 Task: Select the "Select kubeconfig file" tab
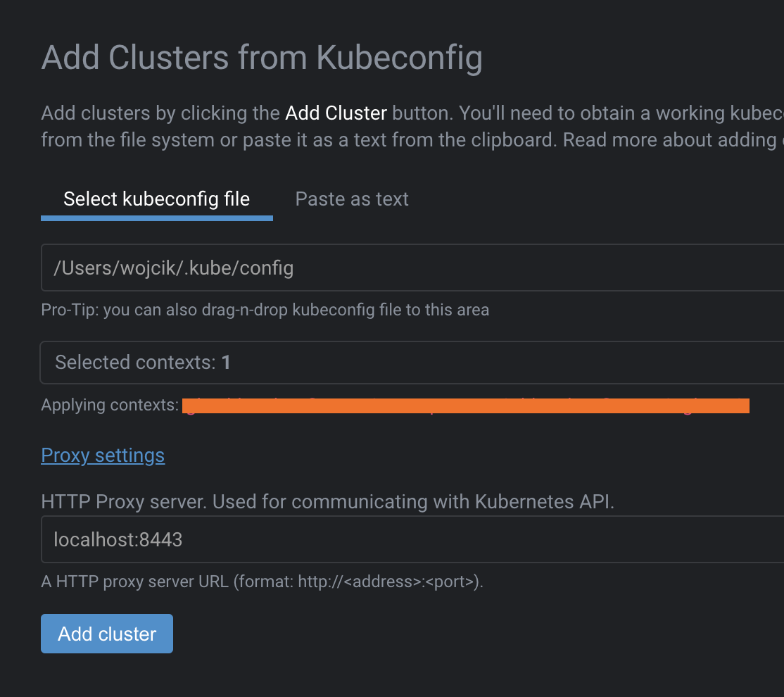click(x=156, y=199)
